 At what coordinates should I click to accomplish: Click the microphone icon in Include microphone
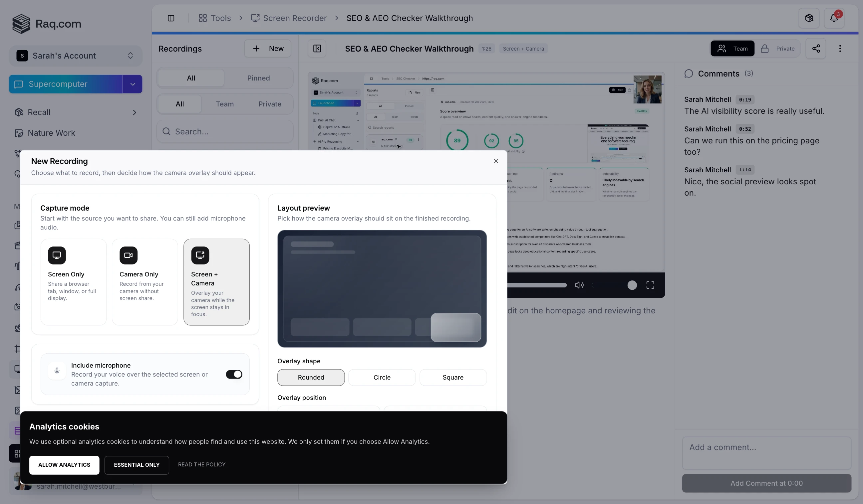pos(57,371)
